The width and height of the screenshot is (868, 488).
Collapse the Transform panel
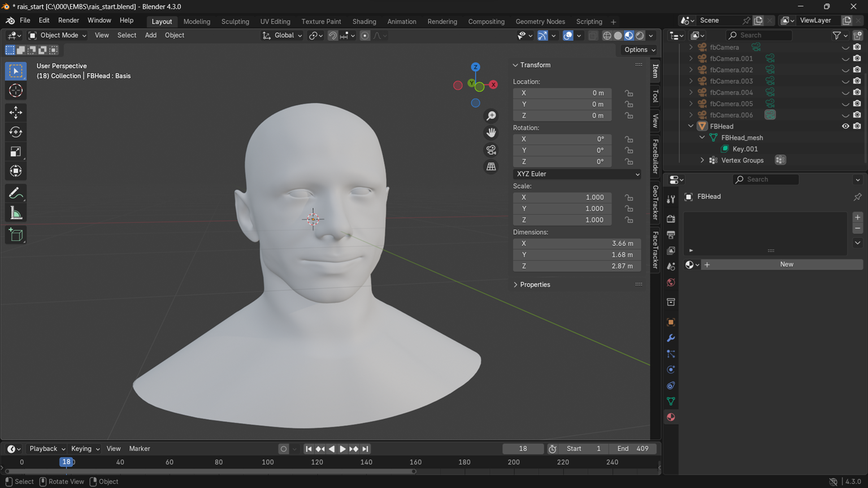pos(515,65)
